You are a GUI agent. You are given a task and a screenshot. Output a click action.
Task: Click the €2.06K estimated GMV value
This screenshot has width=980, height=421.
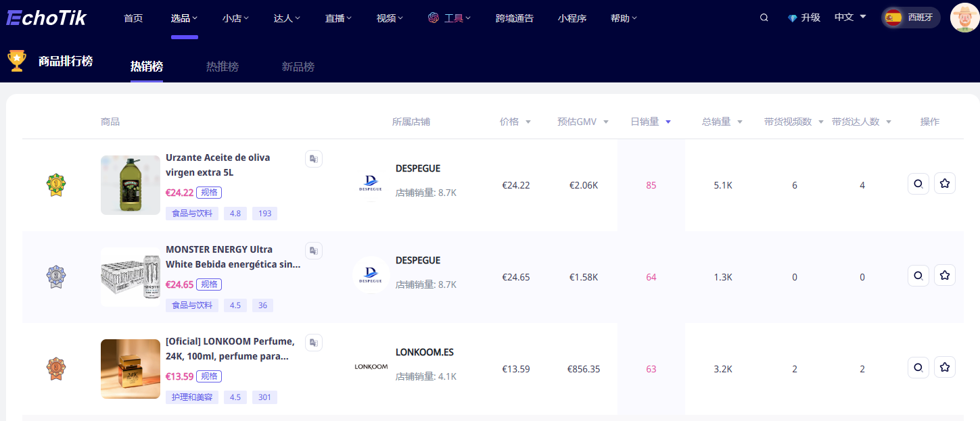point(584,185)
